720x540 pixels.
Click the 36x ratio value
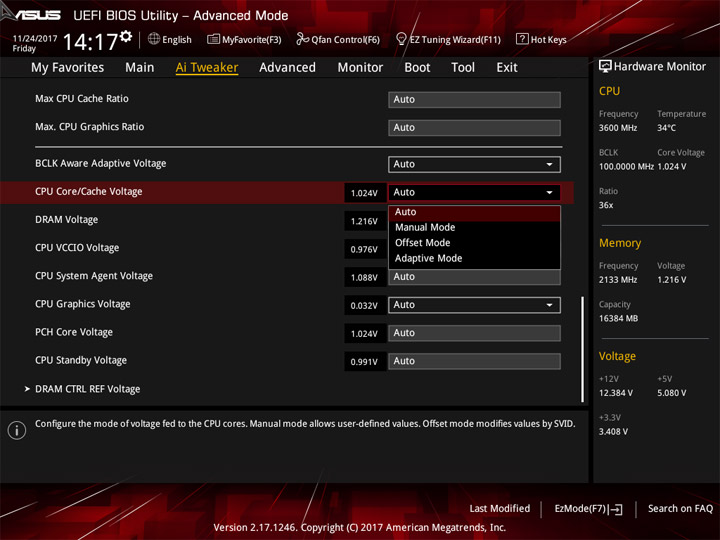(x=606, y=205)
